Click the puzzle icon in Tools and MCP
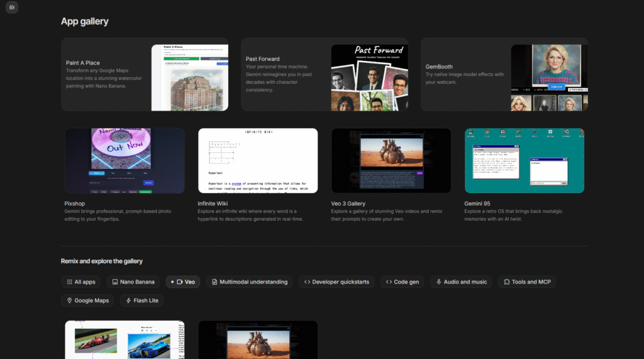The width and height of the screenshot is (644, 359). click(506, 282)
